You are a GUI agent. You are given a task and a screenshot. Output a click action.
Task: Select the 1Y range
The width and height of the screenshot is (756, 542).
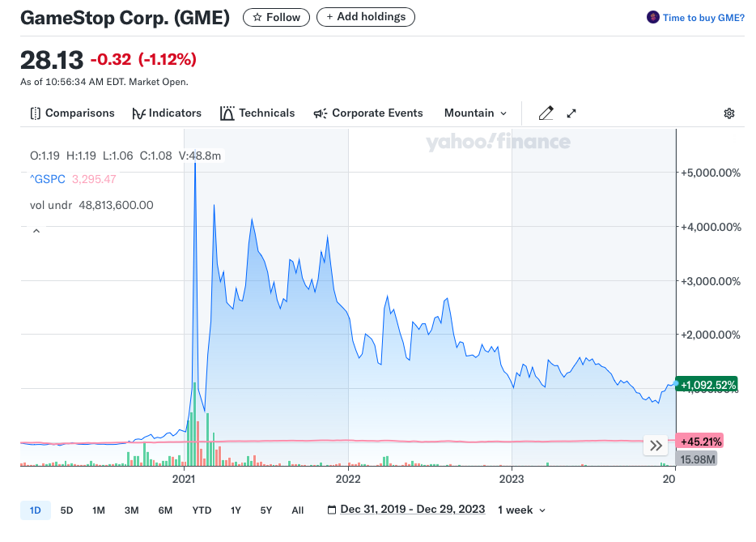[236, 510]
